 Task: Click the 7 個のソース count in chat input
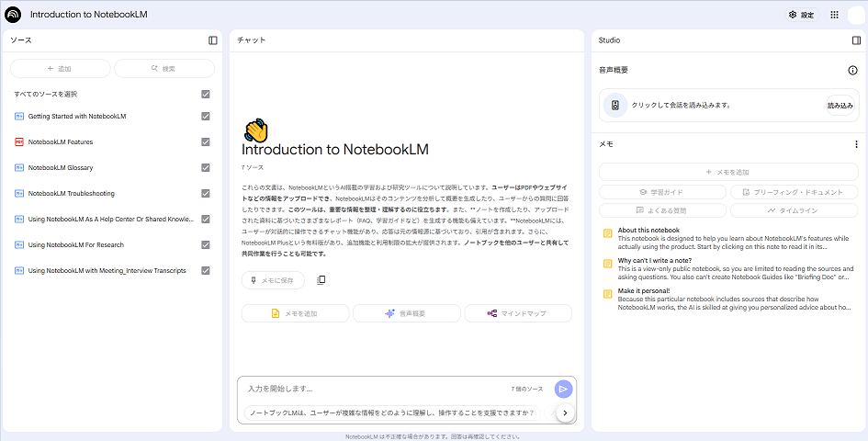point(527,389)
